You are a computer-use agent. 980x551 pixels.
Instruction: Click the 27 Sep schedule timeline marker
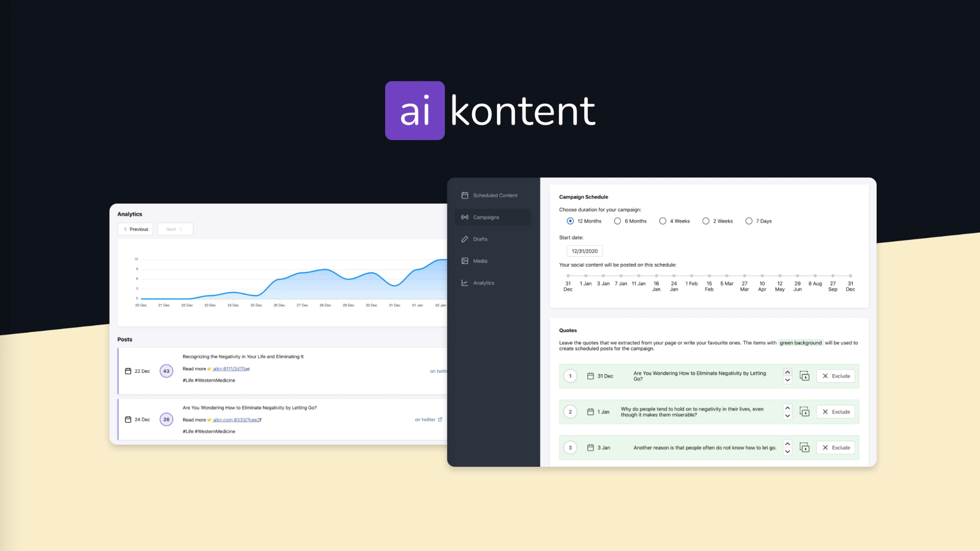click(x=833, y=276)
